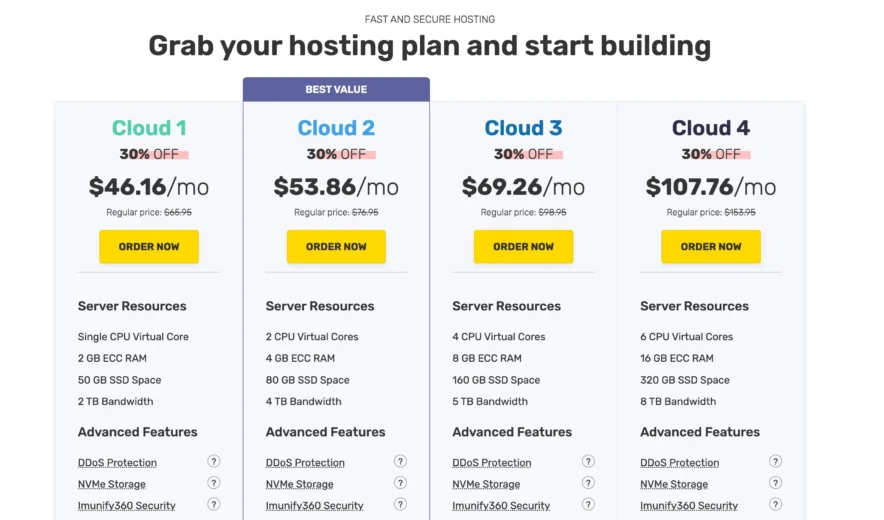
Task: Open Cloud 3 Imunify360 Security link
Action: pos(501,506)
